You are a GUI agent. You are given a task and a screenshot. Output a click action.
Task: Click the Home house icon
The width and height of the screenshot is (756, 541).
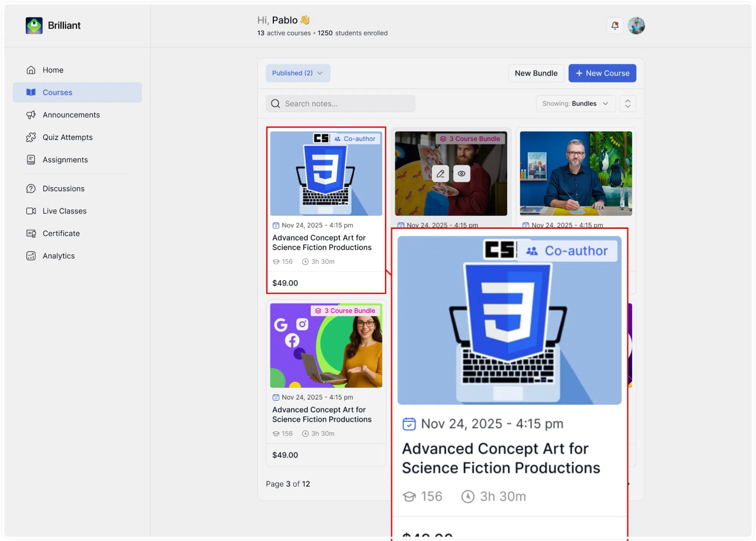point(31,70)
